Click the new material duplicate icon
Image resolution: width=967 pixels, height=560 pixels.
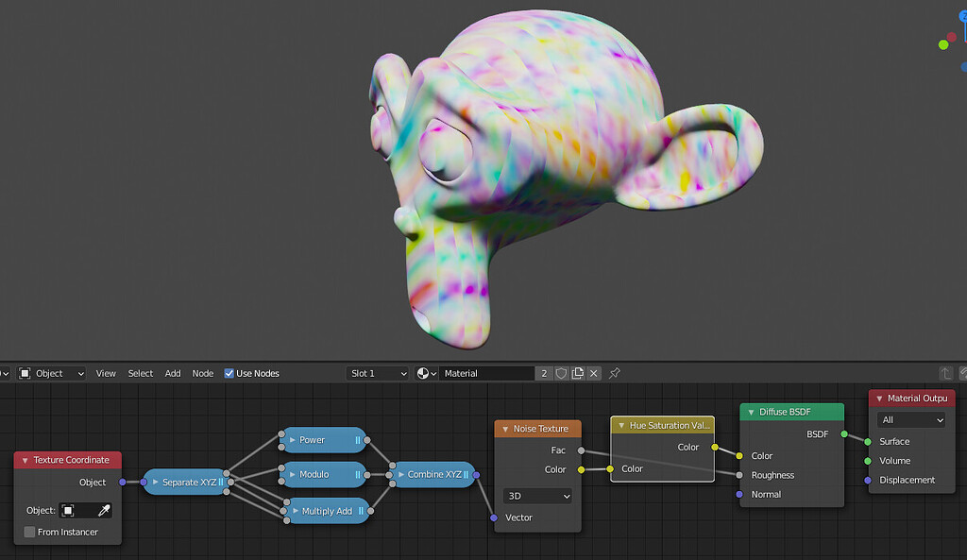tap(577, 373)
